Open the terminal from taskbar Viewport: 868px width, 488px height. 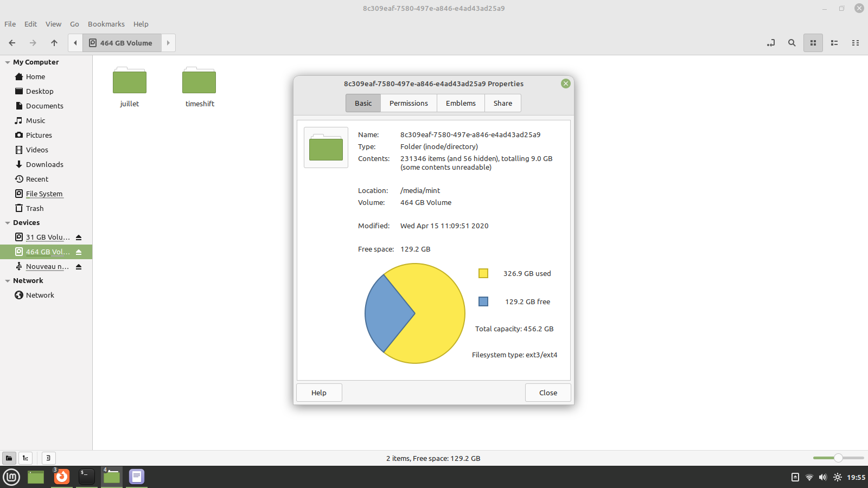coord(87,477)
